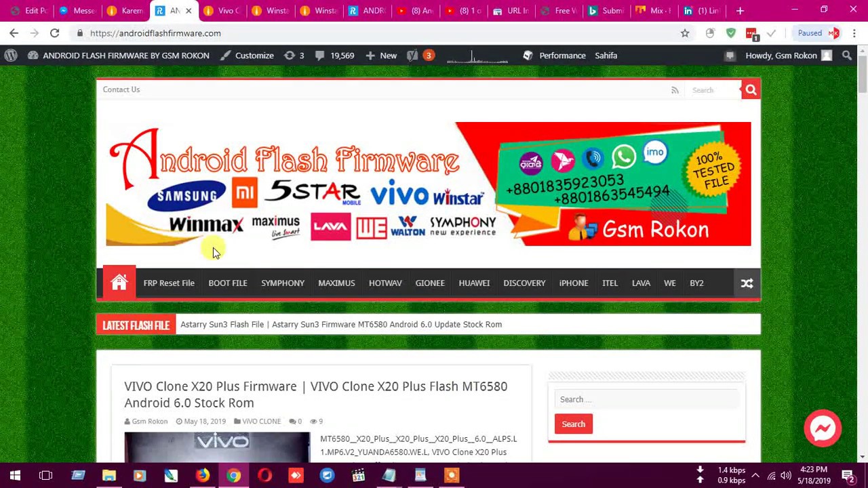Open HUAWEI menu item
Image resolution: width=868 pixels, height=488 pixels.
pos(474,283)
